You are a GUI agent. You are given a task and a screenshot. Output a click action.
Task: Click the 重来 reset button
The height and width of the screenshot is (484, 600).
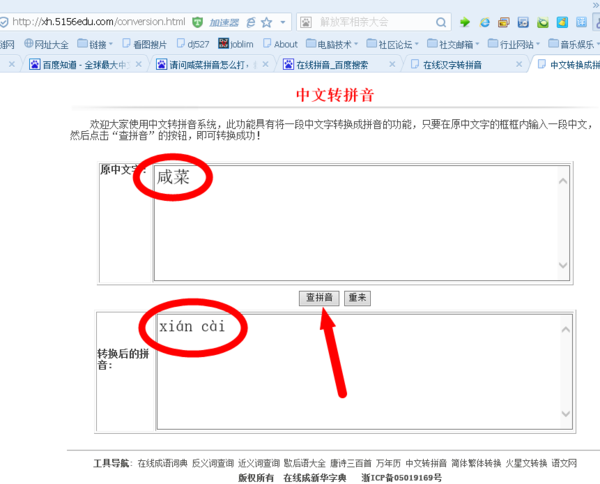357,298
